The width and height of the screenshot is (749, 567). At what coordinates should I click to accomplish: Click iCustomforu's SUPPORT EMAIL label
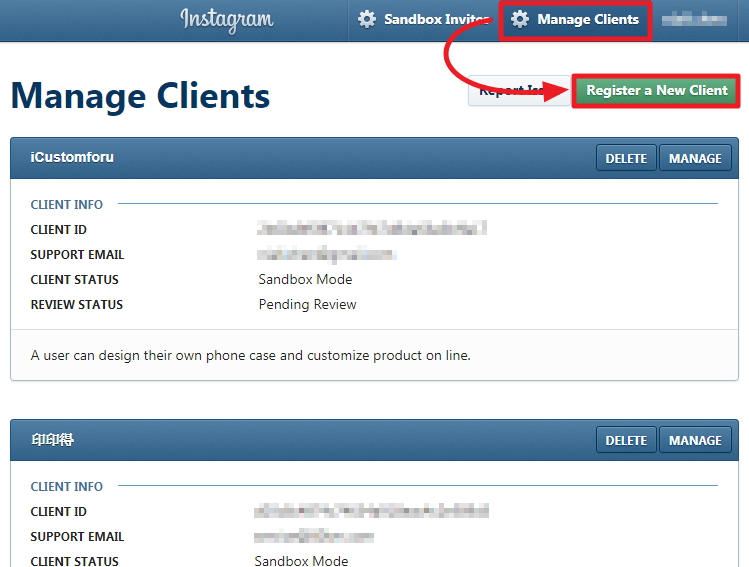(77, 255)
